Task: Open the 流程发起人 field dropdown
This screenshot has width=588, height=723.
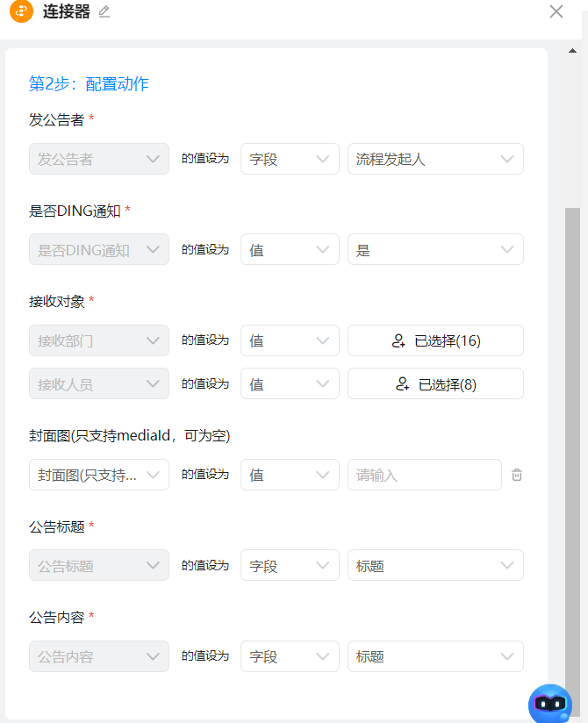Action: pyautogui.click(x=435, y=159)
